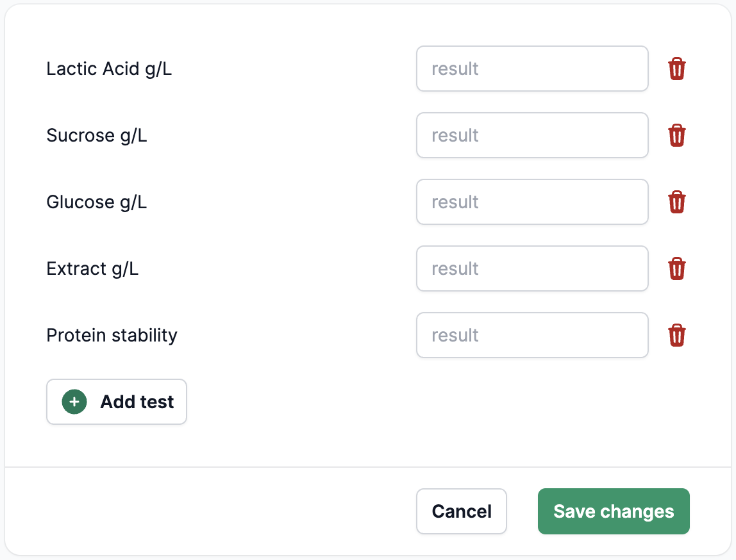
Task: Click the Protein stability label
Action: click(112, 335)
